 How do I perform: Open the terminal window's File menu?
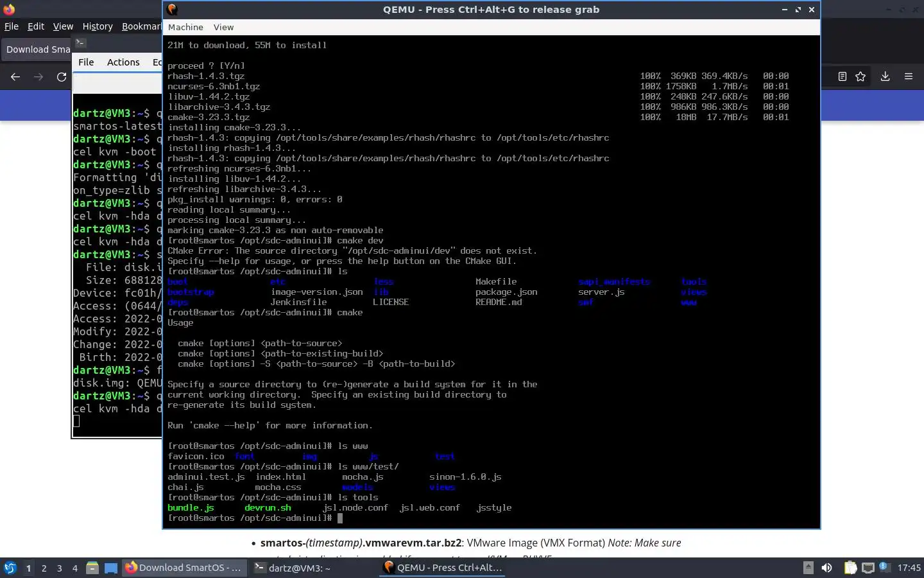pyautogui.click(x=86, y=62)
